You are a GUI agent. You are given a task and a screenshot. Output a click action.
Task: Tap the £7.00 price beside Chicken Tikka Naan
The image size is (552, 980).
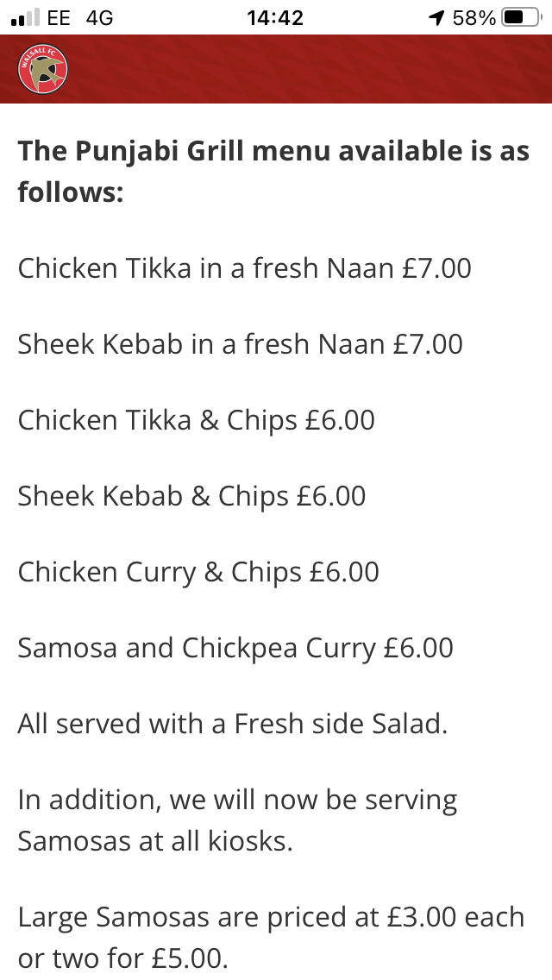pyautogui.click(x=437, y=268)
